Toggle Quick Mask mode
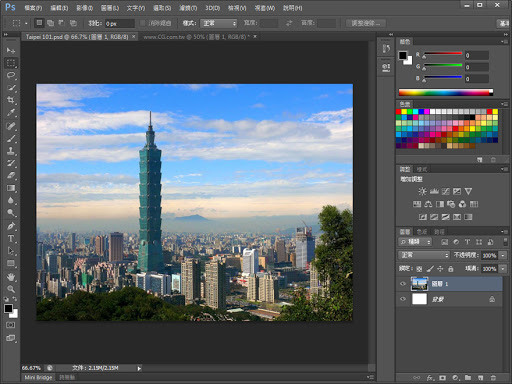The height and width of the screenshot is (384, 512). click(11, 325)
